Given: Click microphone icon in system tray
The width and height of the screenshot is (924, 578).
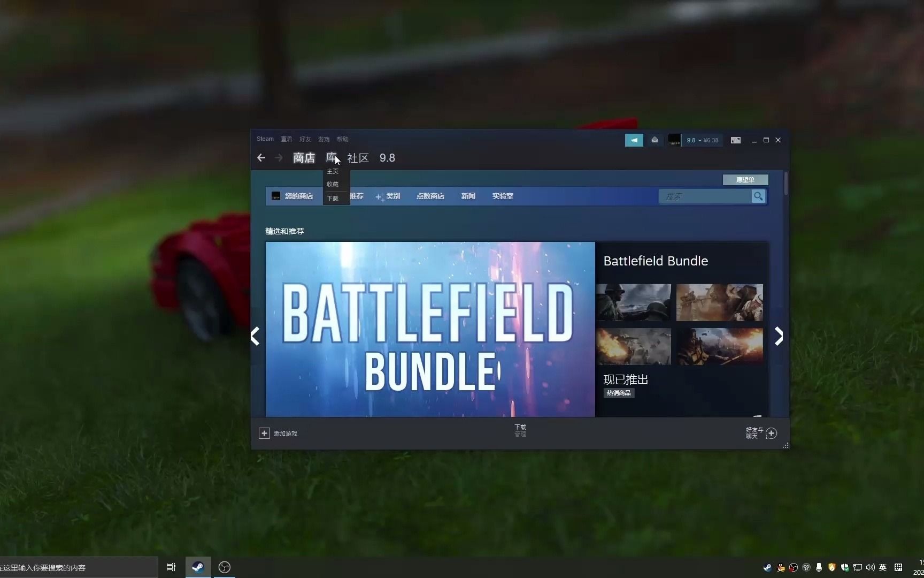Looking at the screenshot, I should click(x=819, y=567).
